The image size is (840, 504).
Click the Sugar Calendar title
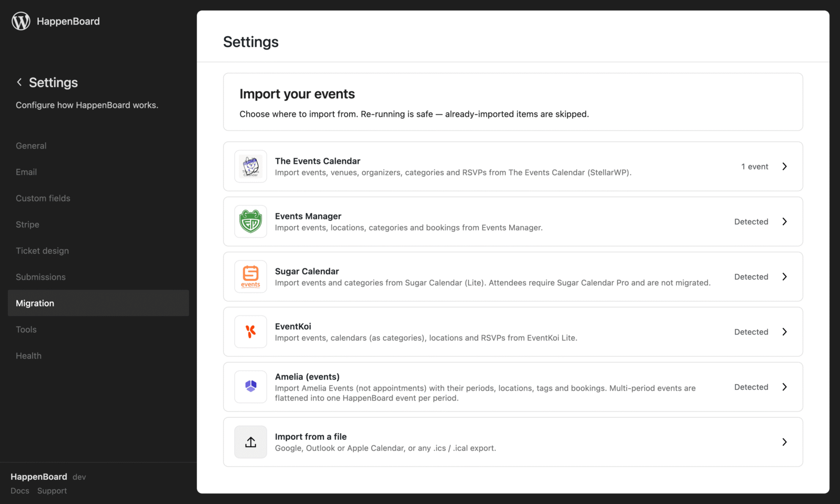pyautogui.click(x=307, y=271)
